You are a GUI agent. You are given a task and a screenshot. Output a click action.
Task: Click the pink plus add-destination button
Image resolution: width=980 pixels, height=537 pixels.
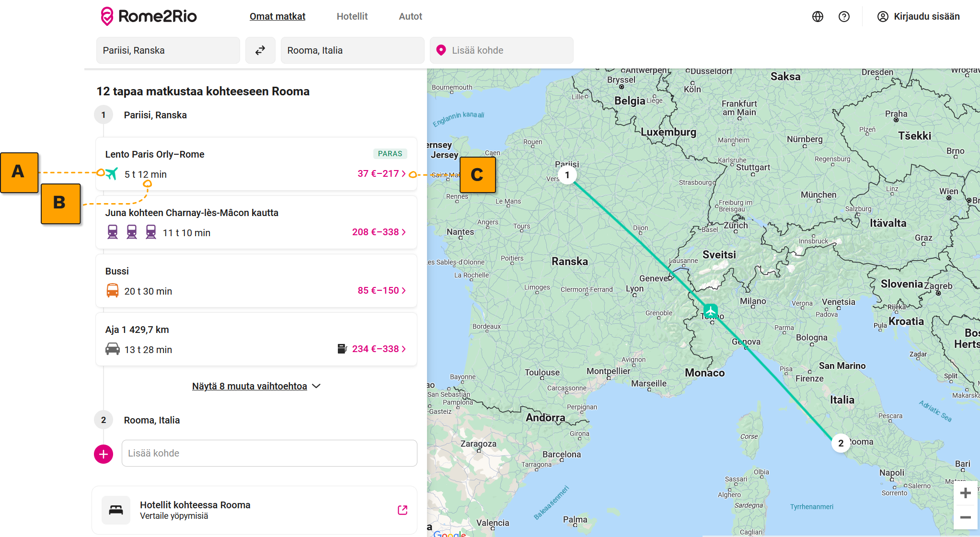point(104,454)
